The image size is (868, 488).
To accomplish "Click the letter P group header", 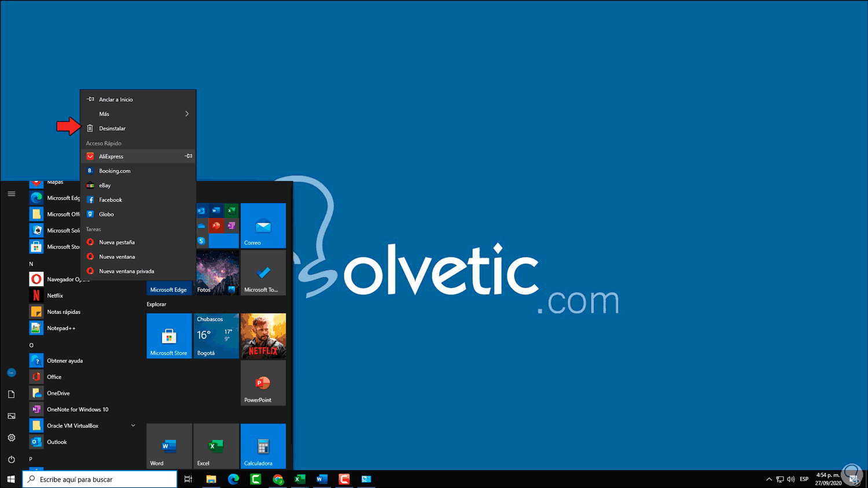I will pos(31,459).
